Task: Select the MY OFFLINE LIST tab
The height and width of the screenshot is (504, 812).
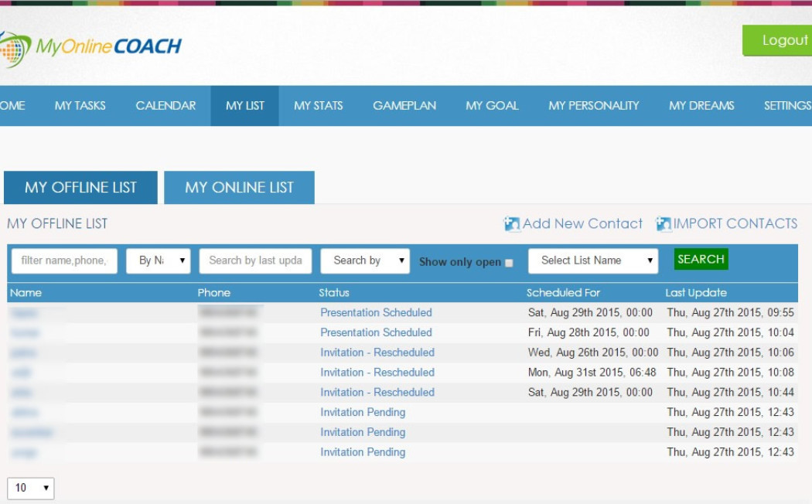Action: (x=80, y=188)
